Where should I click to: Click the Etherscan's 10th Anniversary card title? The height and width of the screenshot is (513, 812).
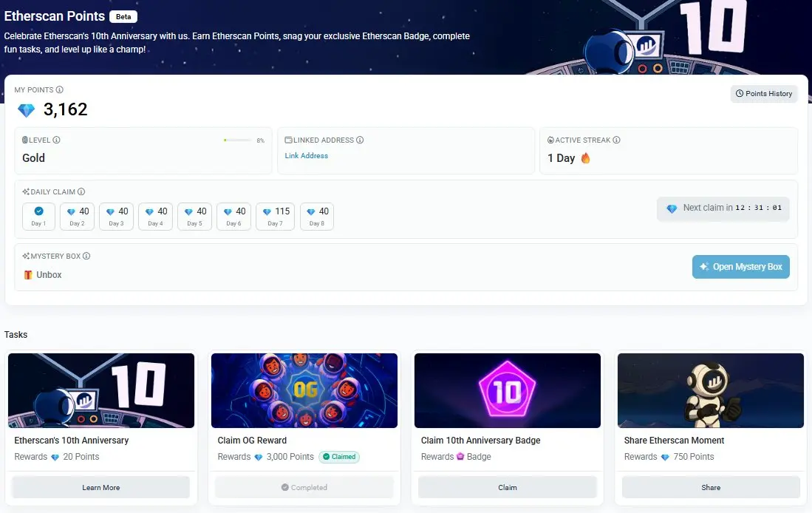(72, 441)
